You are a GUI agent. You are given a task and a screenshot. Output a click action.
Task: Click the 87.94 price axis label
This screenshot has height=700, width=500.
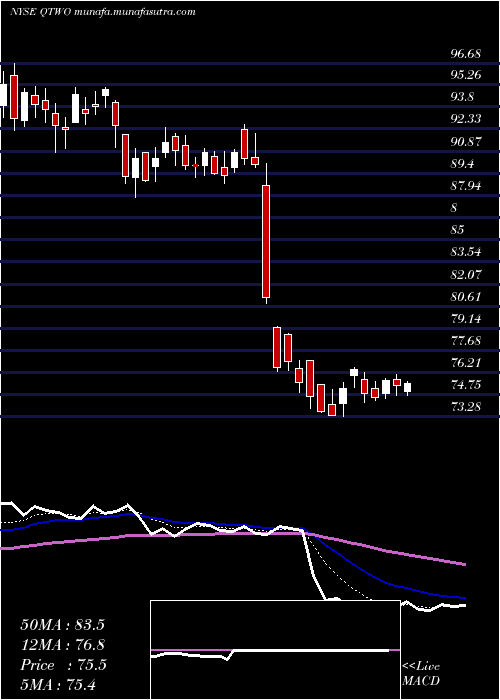coord(466,186)
